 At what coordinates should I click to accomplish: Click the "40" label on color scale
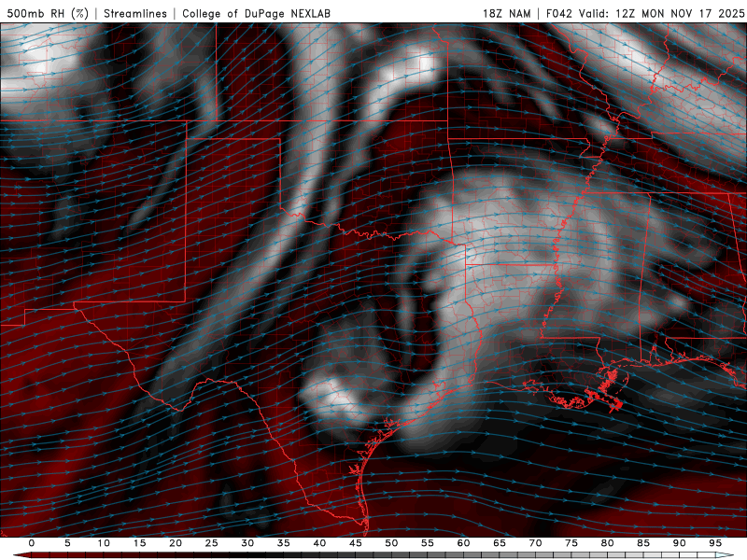(319, 543)
